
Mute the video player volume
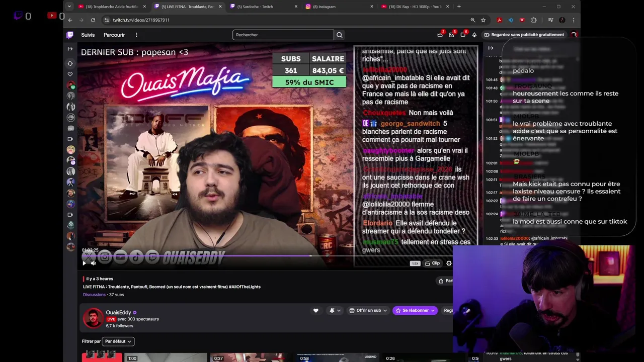93,263
